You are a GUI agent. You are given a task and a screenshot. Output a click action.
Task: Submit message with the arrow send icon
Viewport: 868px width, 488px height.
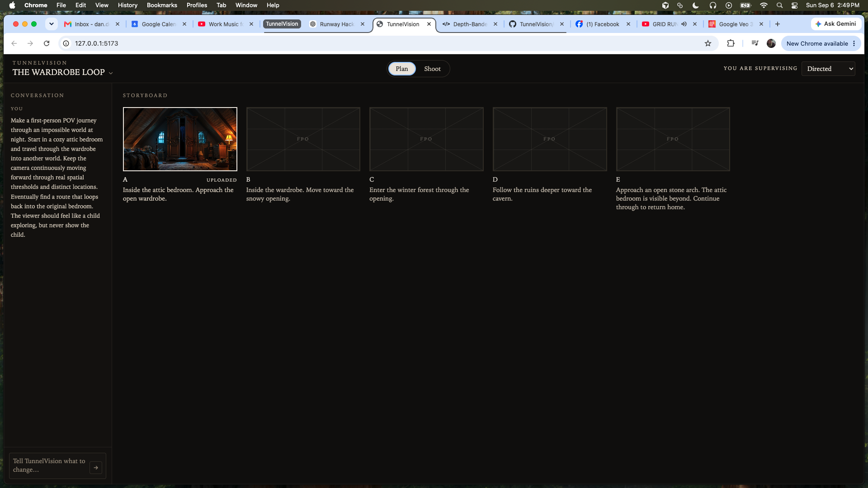click(96, 468)
